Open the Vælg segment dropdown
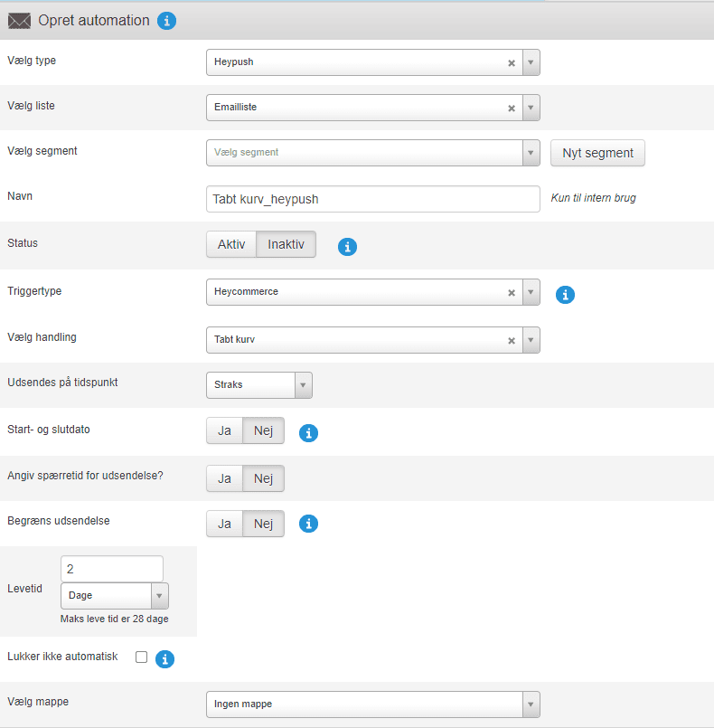This screenshot has height=728, width=714. [372, 153]
